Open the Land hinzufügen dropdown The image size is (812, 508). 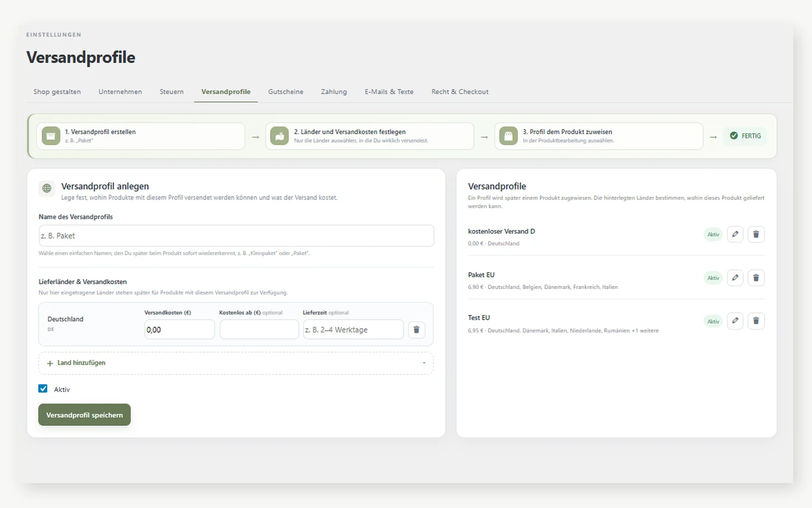[x=236, y=363]
